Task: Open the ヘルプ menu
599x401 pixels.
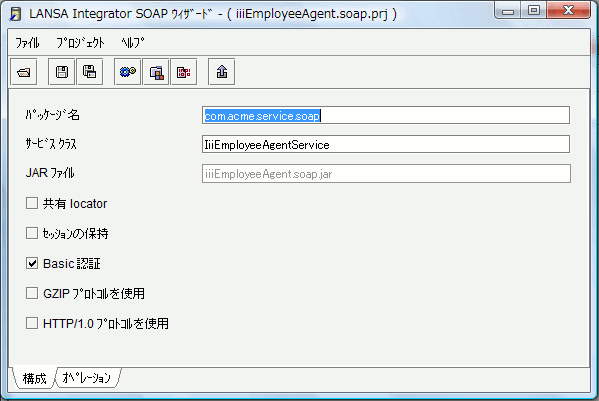Action: pos(133,42)
